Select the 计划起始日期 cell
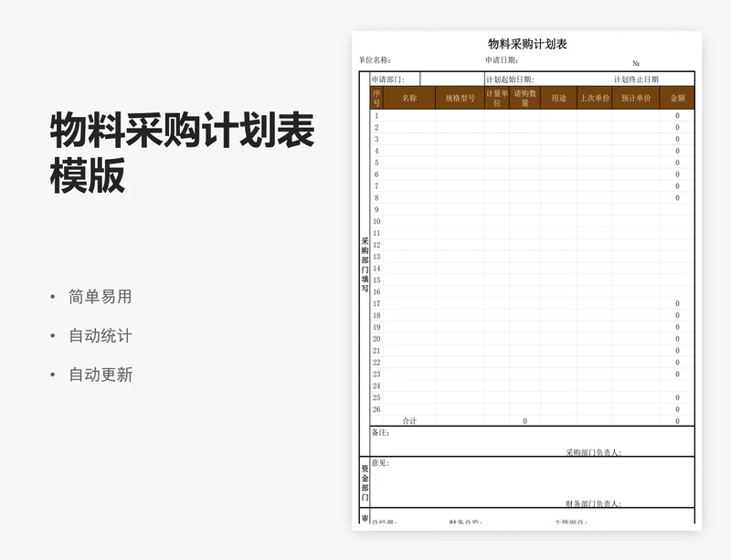731x560 pixels. coord(510,79)
